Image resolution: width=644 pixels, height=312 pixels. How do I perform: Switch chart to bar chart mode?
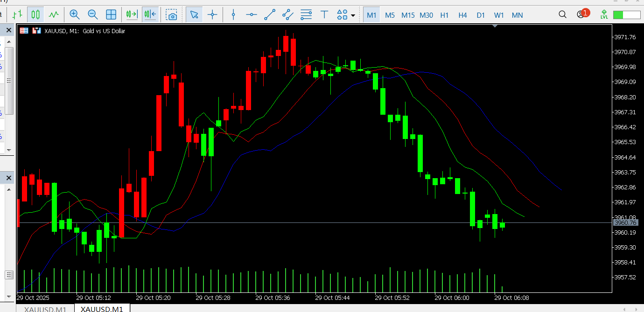pyautogui.click(x=17, y=14)
